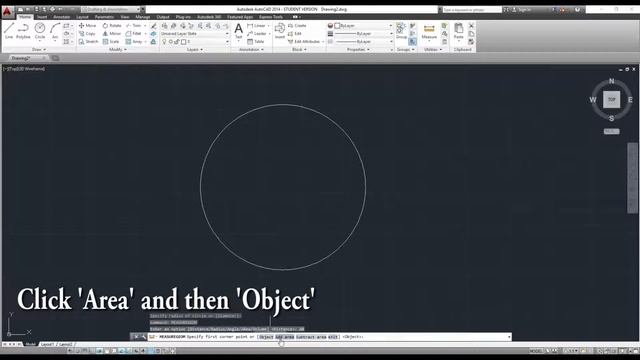This screenshot has width=640, height=360.
Task: Open the AutoCAD application menu button
Action: pos(7,12)
